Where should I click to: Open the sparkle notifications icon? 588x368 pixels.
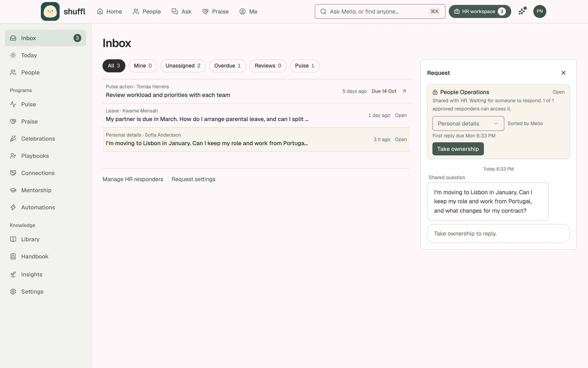click(522, 11)
